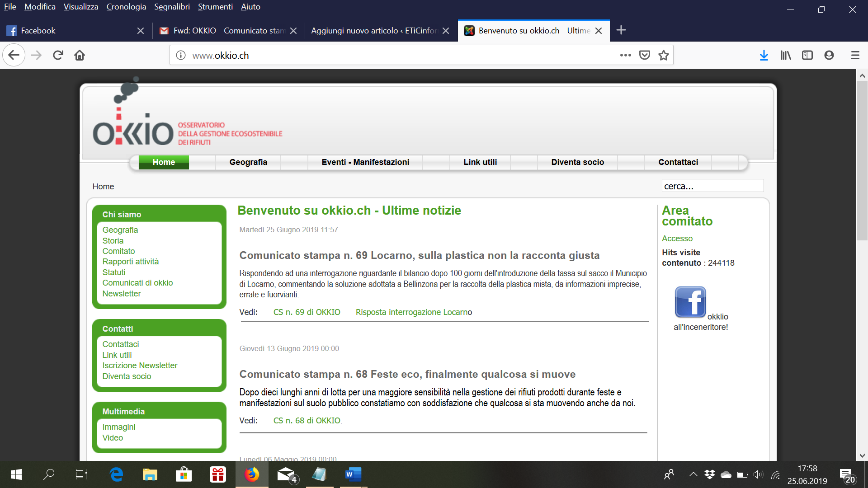Open the Firefox home page
Image resolution: width=868 pixels, height=488 pixels.
click(80, 55)
